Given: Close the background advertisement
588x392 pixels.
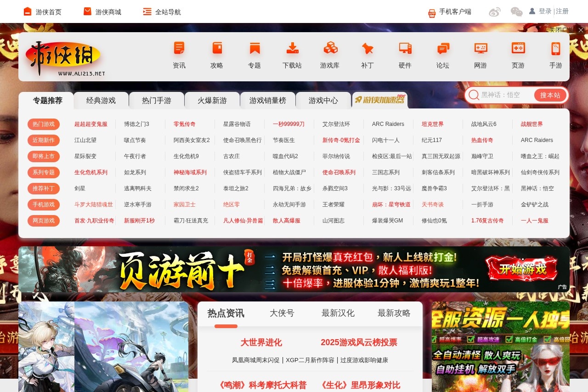Looking at the screenshot, I should (x=581, y=30).
